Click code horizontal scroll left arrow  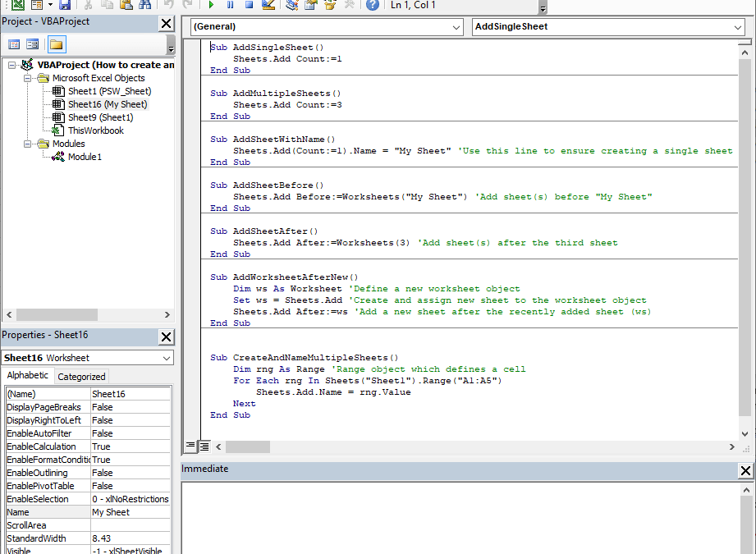(x=218, y=447)
